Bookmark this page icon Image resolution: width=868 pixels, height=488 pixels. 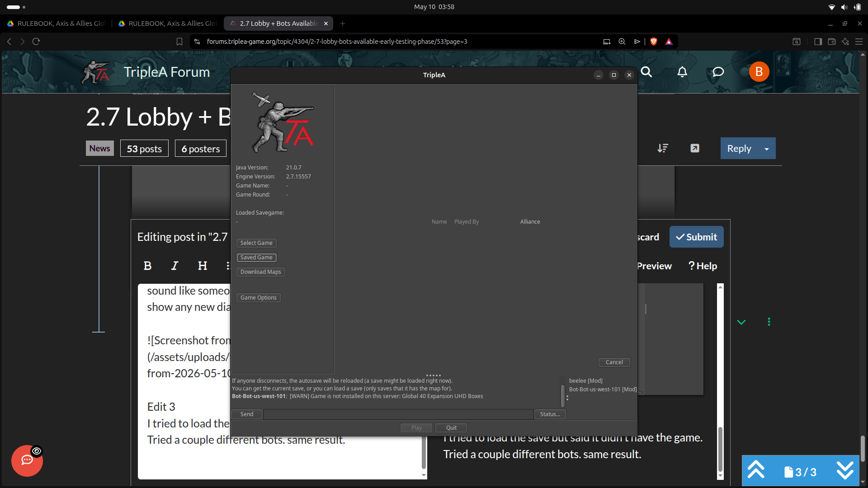[179, 42]
